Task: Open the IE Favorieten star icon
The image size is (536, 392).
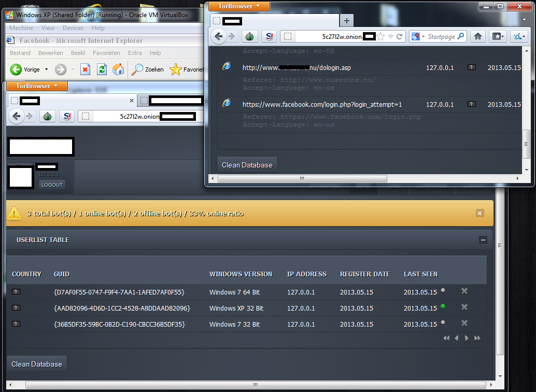Action: tap(176, 69)
